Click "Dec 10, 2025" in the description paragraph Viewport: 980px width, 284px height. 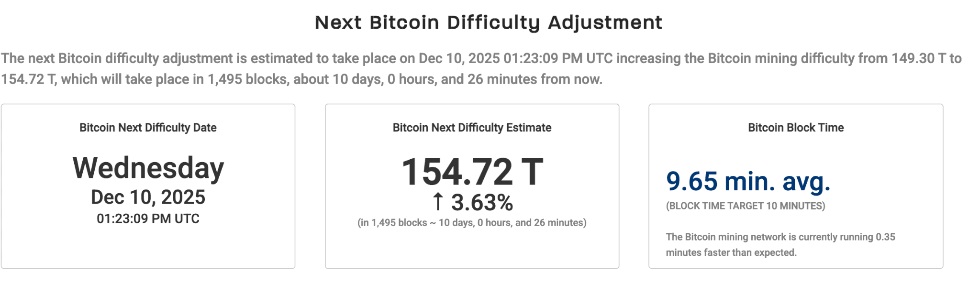click(x=459, y=58)
